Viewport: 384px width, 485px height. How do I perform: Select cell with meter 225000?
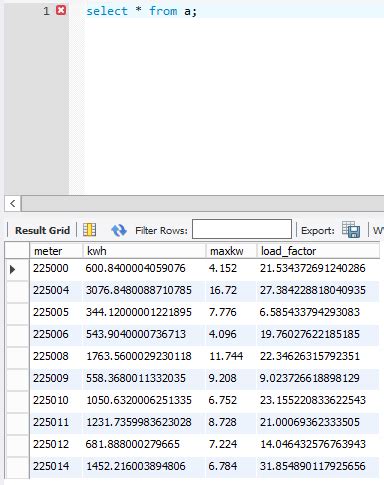point(56,268)
